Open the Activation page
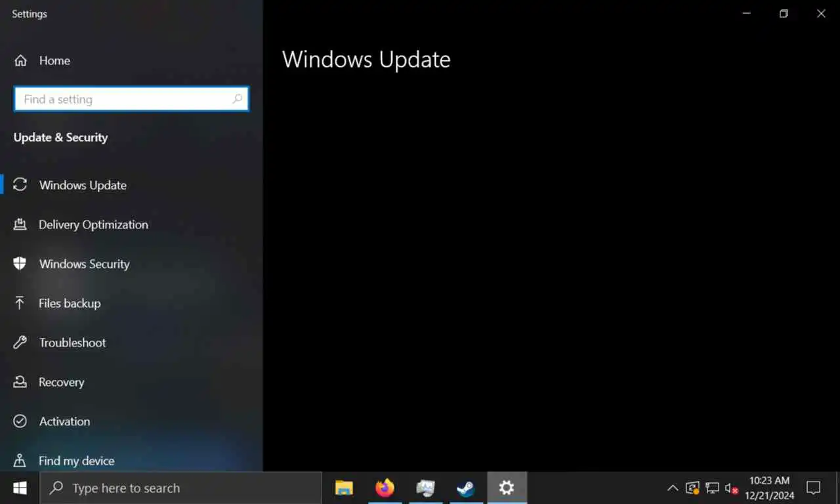The image size is (840, 504). pyautogui.click(x=131, y=421)
